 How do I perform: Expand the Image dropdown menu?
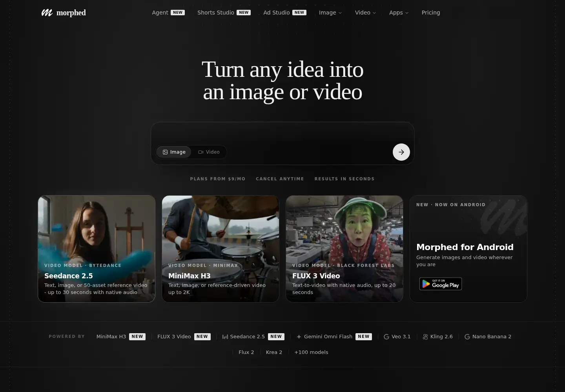click(330, 13)
